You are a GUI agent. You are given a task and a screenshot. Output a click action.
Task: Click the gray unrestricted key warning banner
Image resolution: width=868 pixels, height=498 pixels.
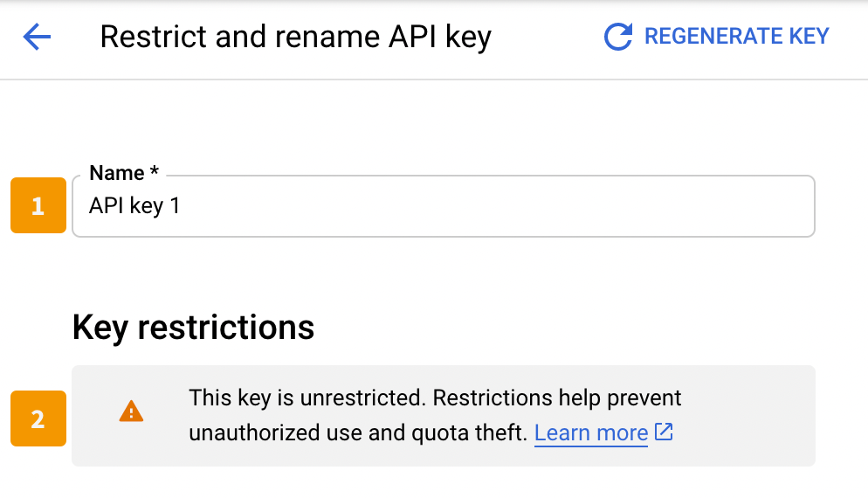pyautogui.click(x=444, y=416)
